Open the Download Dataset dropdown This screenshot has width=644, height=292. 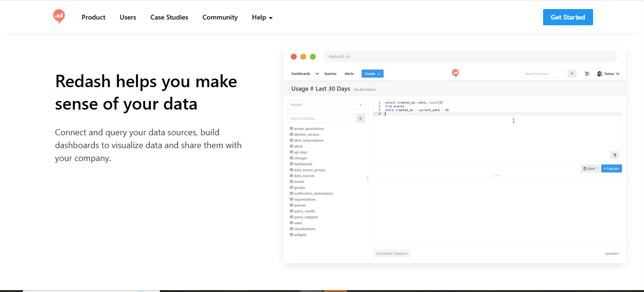(x=391, y=253)
